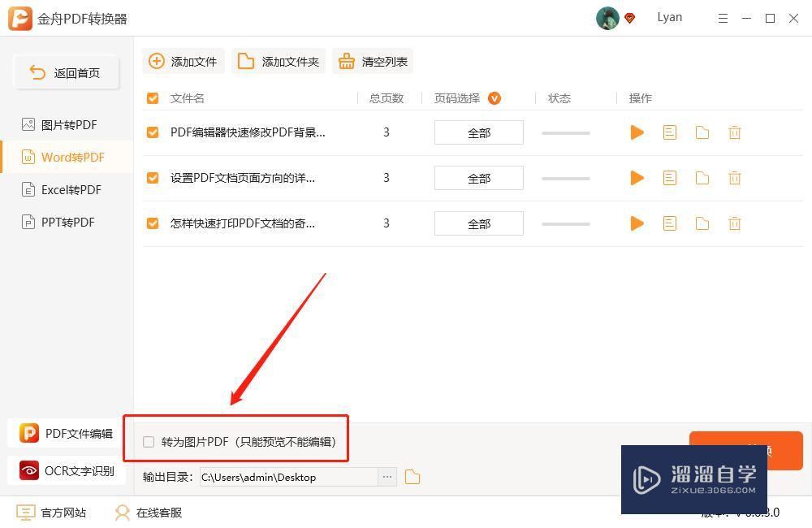Click the progress bar of 设置PDF文档页面方向 row
Viewport: 812px width, 528px height.
point(565,179)
